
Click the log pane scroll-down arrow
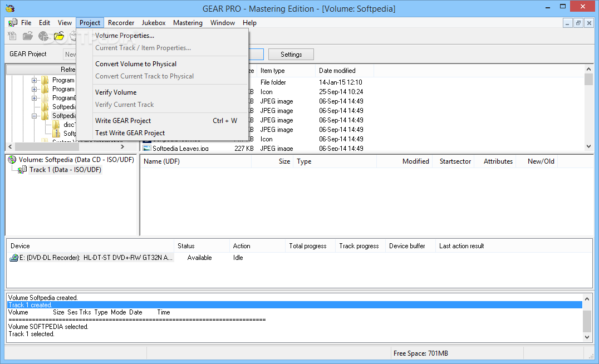pyautogui.click(x=587, y=337)
